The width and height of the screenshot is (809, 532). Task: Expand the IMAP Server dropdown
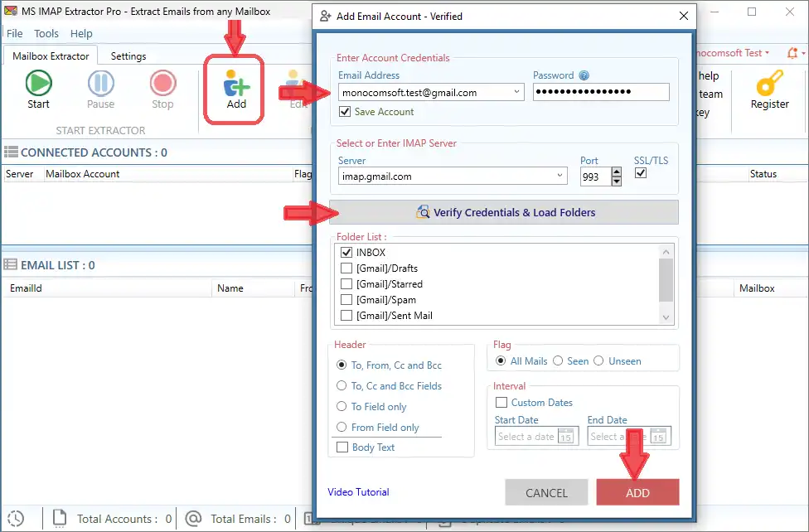click(560, 176)
